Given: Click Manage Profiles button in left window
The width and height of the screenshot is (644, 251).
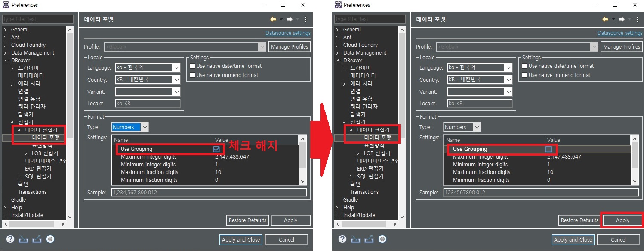Looking at the screenshot, I should pyautogui.click(x=290, y=47).
